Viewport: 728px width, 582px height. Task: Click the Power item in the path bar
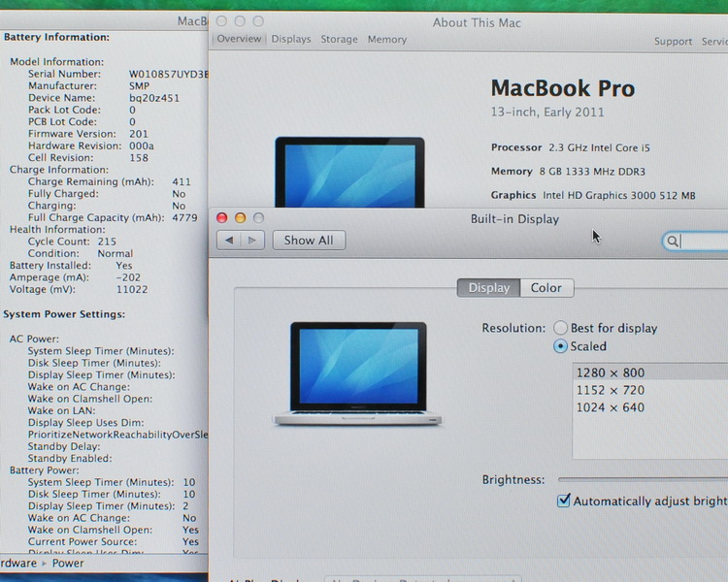click(x=68, y=563)
